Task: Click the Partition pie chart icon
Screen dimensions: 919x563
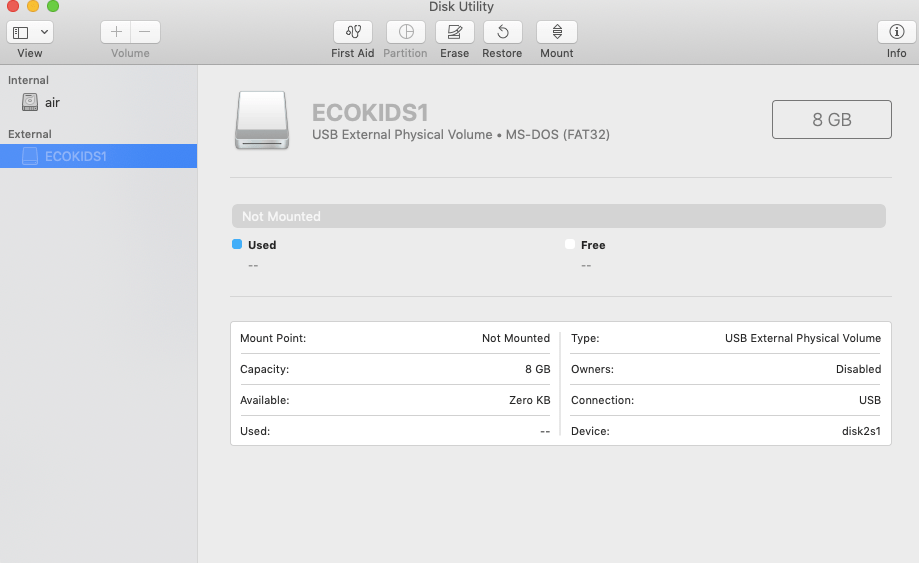Action: 406,32
